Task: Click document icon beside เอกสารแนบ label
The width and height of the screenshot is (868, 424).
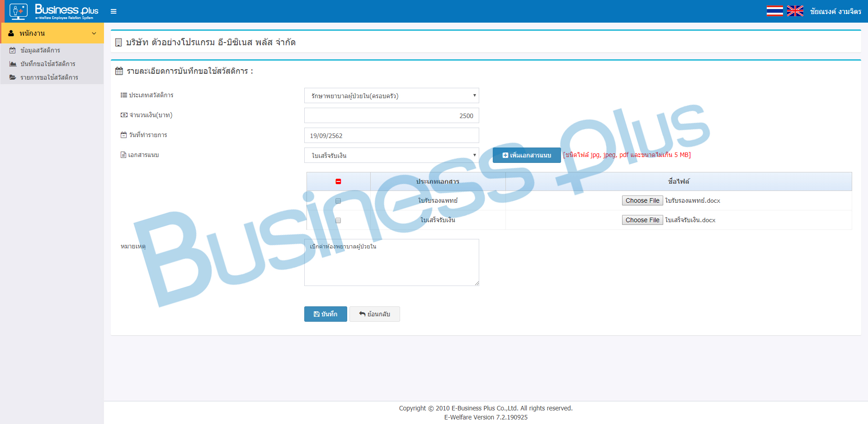Action: pos(123,155)
